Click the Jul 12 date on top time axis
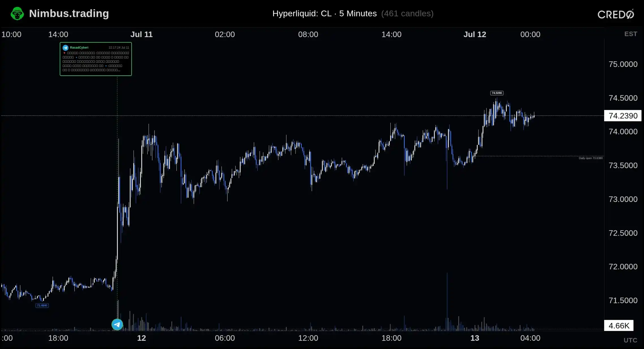The image size is (644, 349). pos(475,35)
